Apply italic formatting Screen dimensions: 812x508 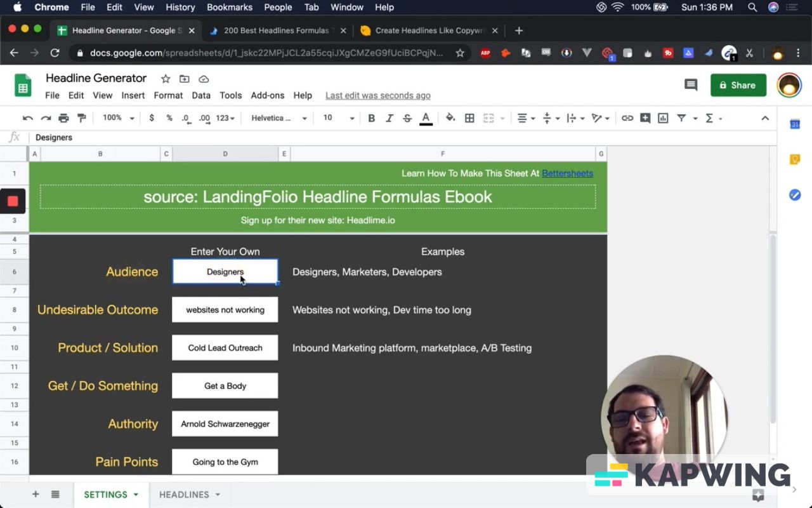tap(390, 118)
